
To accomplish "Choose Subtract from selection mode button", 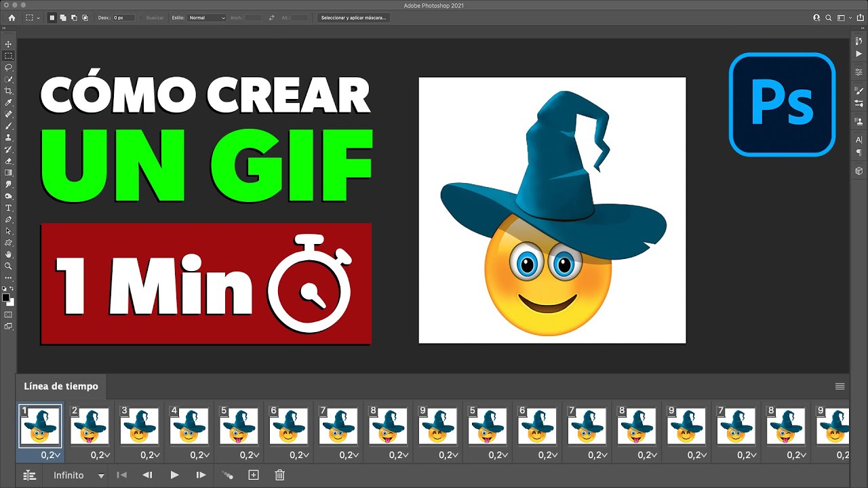I will tap(74, 18).
